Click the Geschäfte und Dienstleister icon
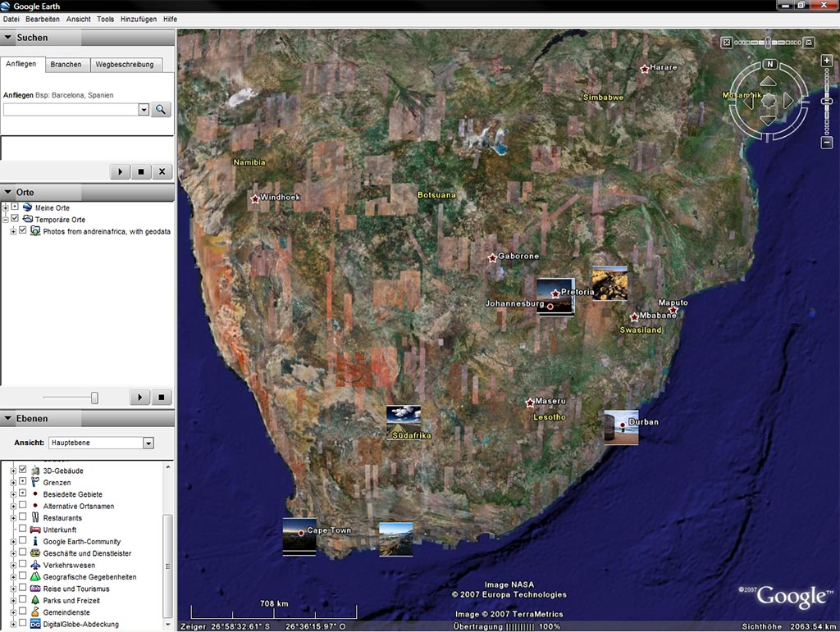The height and width of the screenshot is (632, 840). click(35, 552)
